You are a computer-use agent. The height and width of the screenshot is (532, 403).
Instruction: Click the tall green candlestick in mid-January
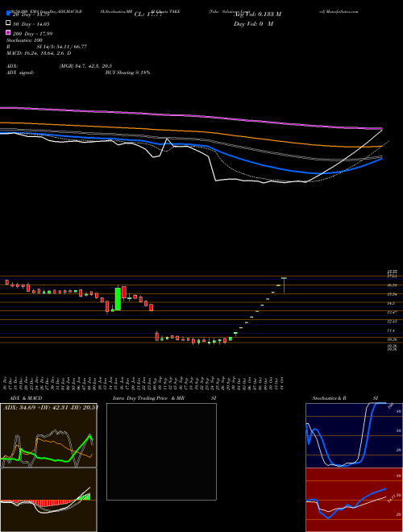click(x=118, y=299)
